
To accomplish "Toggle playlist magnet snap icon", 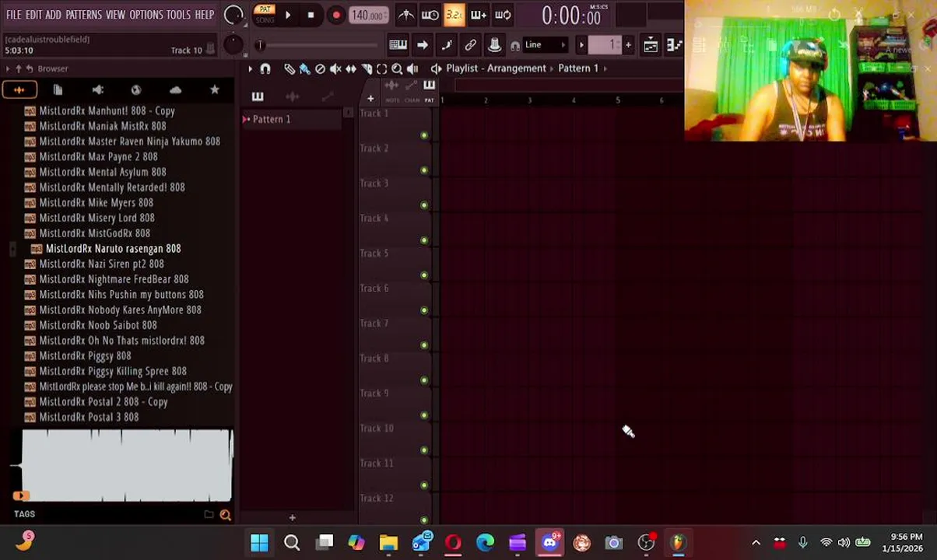I will (x=265, y=68).
